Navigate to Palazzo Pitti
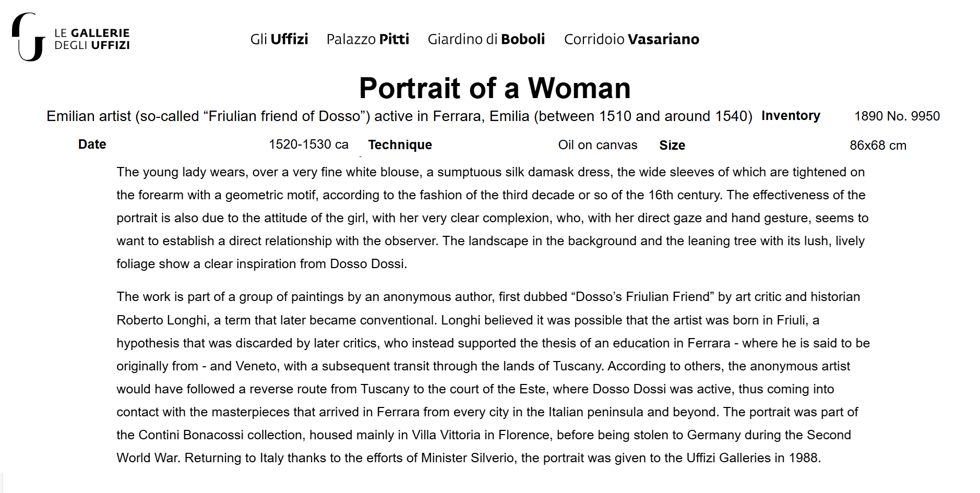The width and height of the screenshot is (980, 493). point(368,39)
